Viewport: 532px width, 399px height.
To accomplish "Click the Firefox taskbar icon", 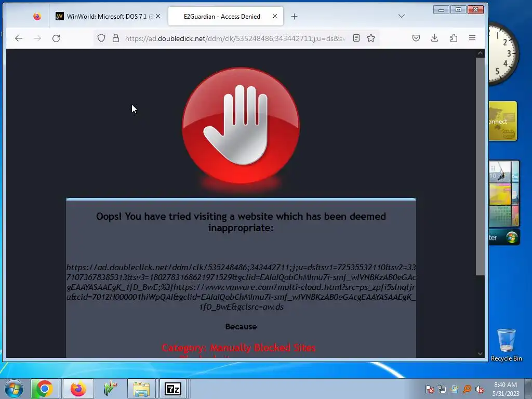I will 78,389.
